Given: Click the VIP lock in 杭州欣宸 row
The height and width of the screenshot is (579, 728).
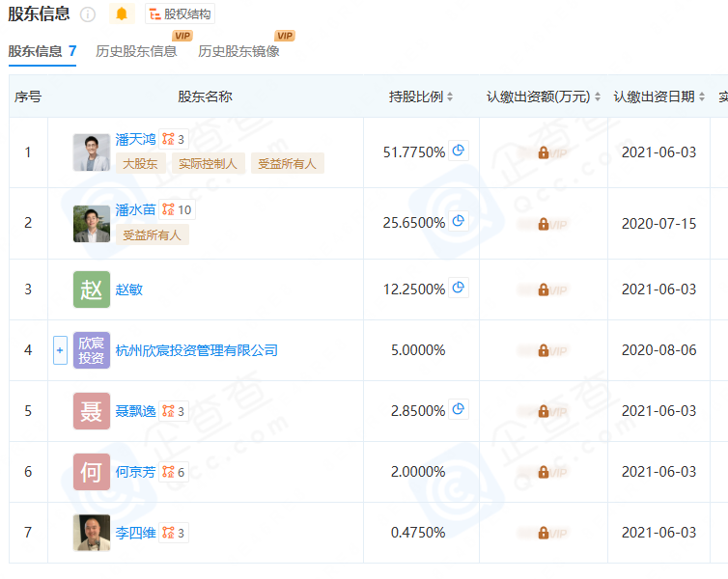Looking at the screenshot, I should pyautogui.click(x=544, y=350).
